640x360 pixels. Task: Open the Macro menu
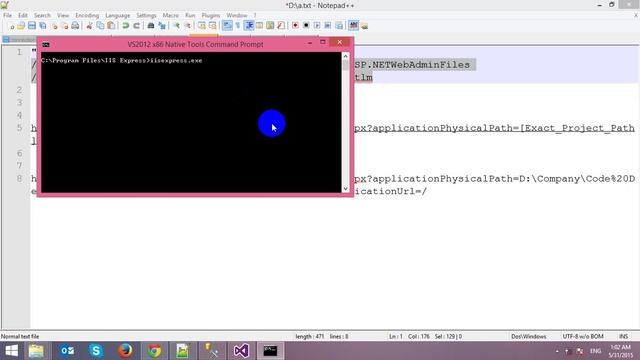tap(171, 16)
